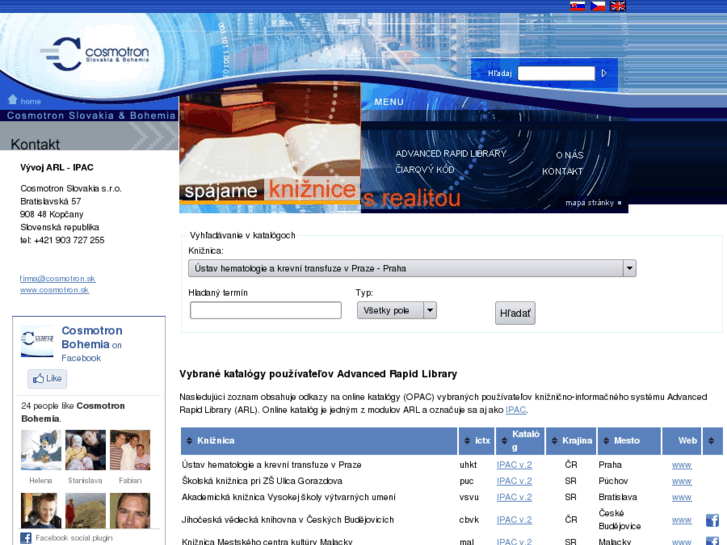
Task: Submit the header search with the arrow icon
Action: coord(604,73)
